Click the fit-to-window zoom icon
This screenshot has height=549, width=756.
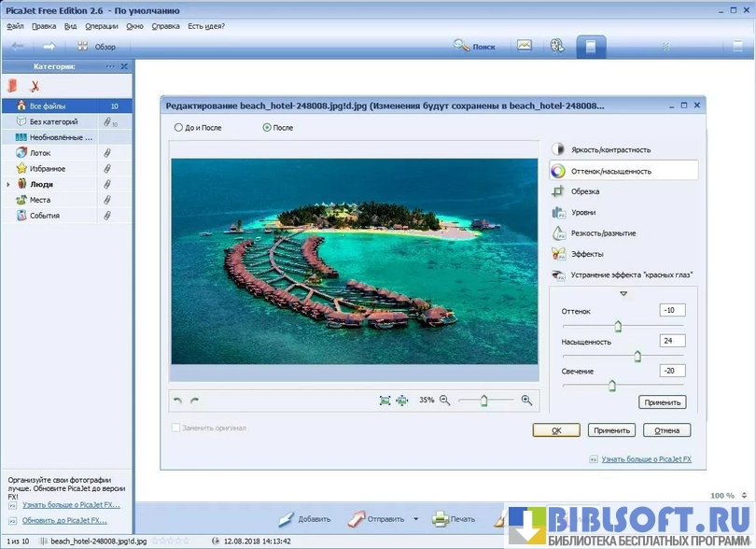pos(385,400)
